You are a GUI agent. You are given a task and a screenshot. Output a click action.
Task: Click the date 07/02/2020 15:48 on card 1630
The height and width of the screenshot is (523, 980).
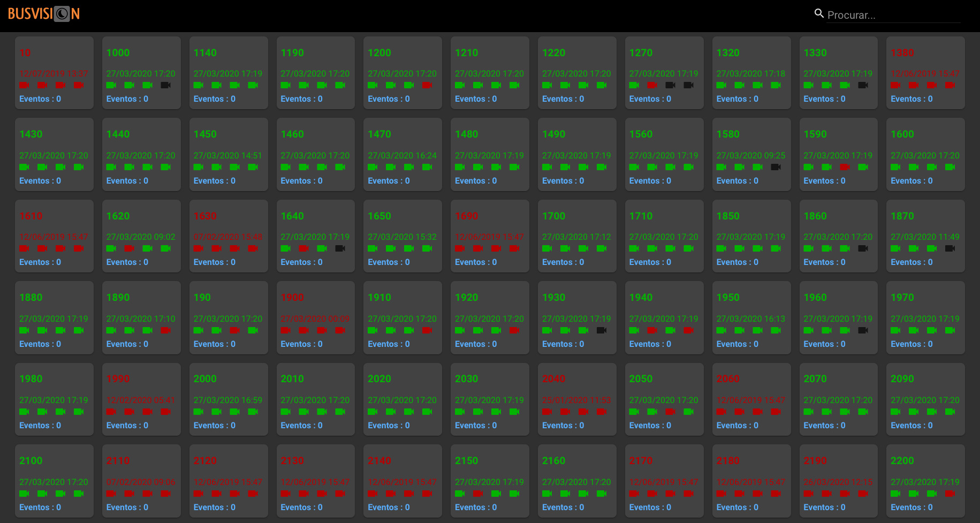(228, 237)
